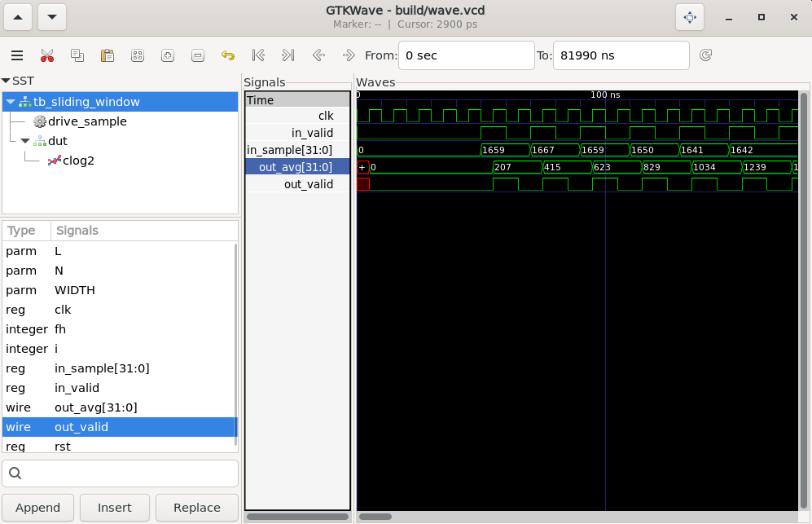Click the Zoom Fit icon
The width and height of the screenshot is (812, 524).
point(138,55)
